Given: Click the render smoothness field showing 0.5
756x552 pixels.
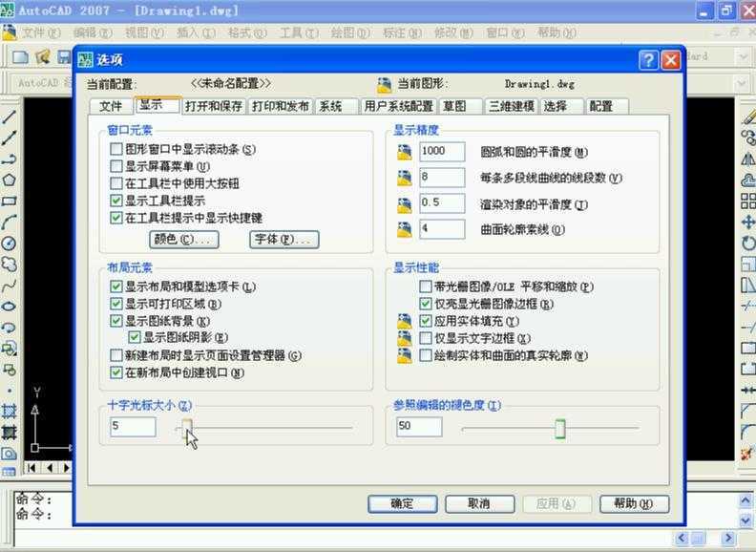Looking at the screenshot, I should (442, 203).
